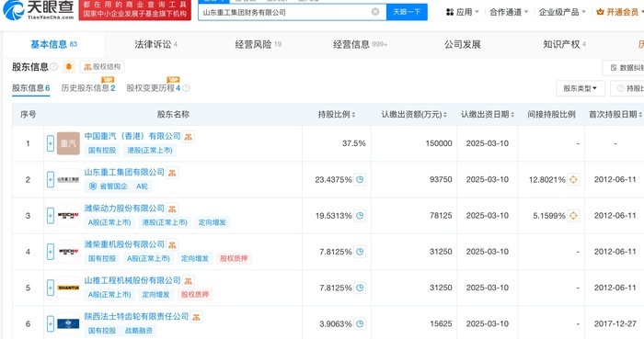This screenshot has height=339, width=644.
Task: Click equity structure icon beside 潍柴重机
Action: [172, 245]
